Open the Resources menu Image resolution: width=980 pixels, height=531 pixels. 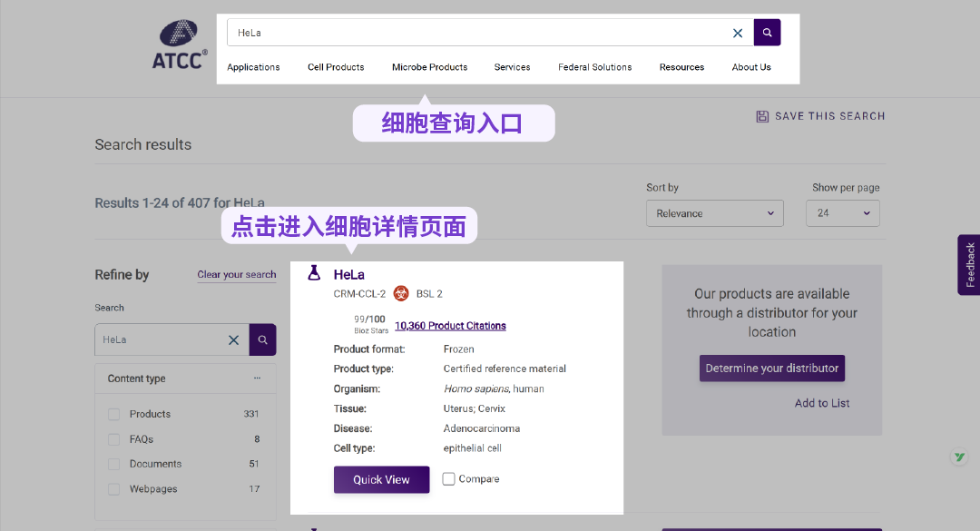point(681,67)
